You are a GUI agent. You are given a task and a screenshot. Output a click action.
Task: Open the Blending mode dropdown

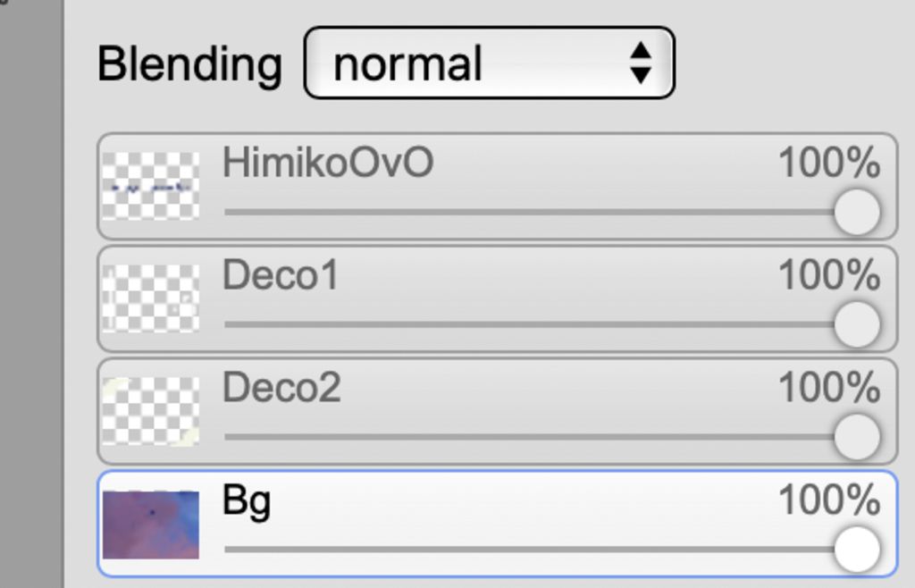(489, 63)
